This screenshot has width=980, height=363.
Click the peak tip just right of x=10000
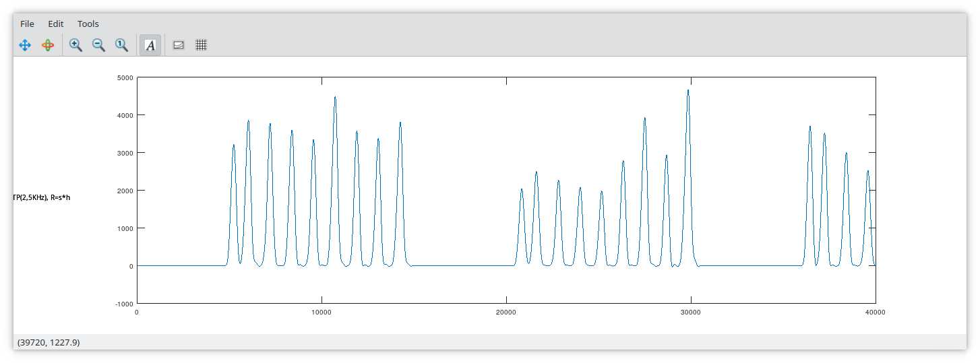coord(335,97)
